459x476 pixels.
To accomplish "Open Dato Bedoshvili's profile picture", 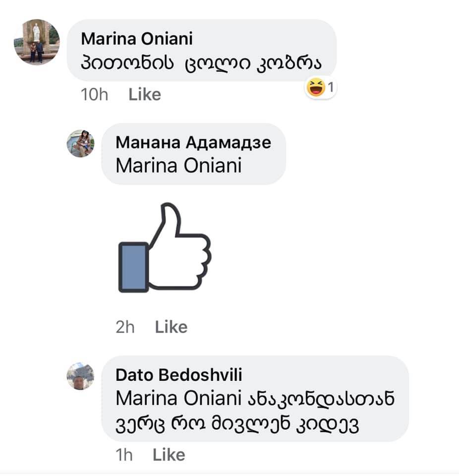I will click(80, 376).
